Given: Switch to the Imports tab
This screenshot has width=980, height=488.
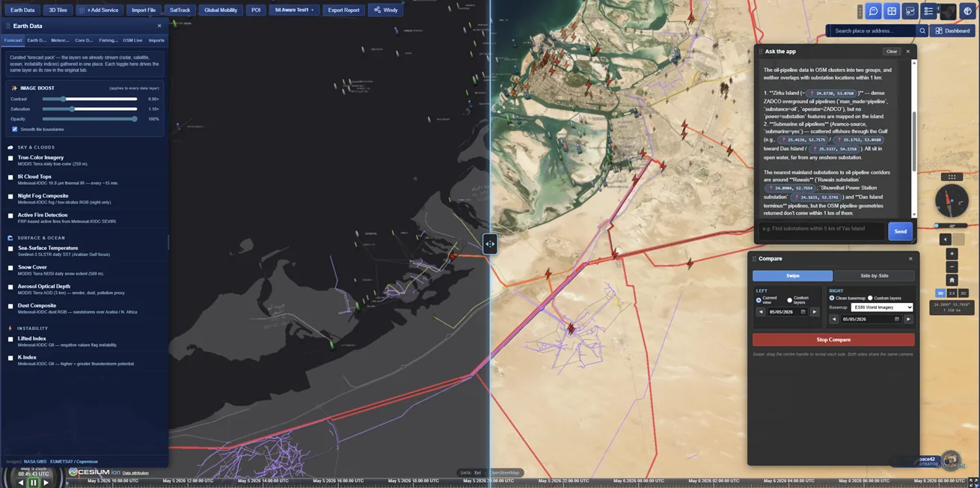Looking at the screenshot, I should point(156,40).
